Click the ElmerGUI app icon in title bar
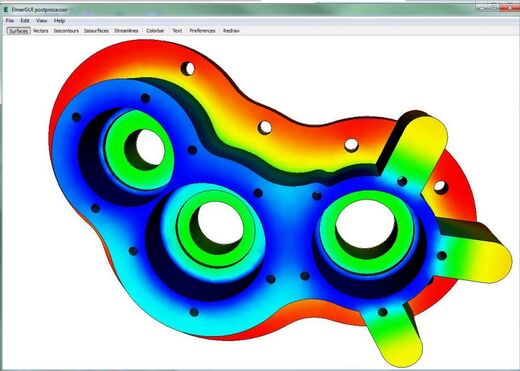 tap(6, 10)
